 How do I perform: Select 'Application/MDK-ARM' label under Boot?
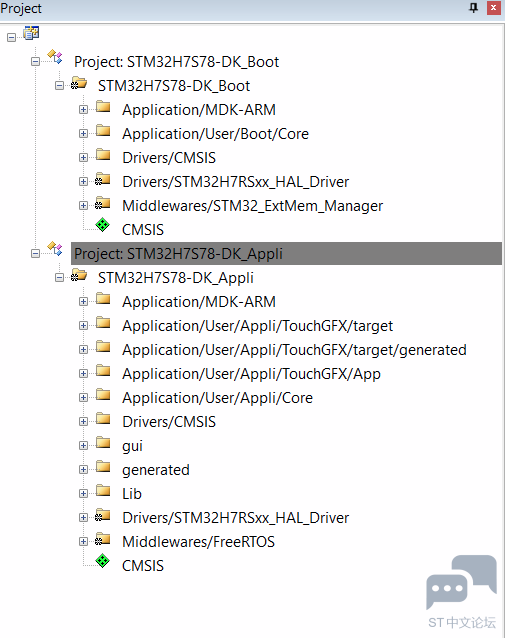click(x=199, y=110)
